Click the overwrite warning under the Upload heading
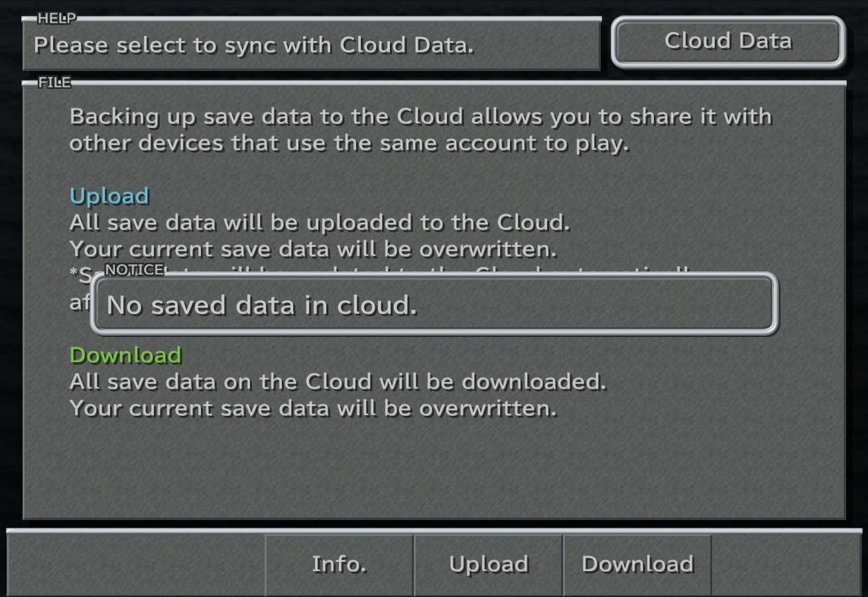 coord(313,249)
